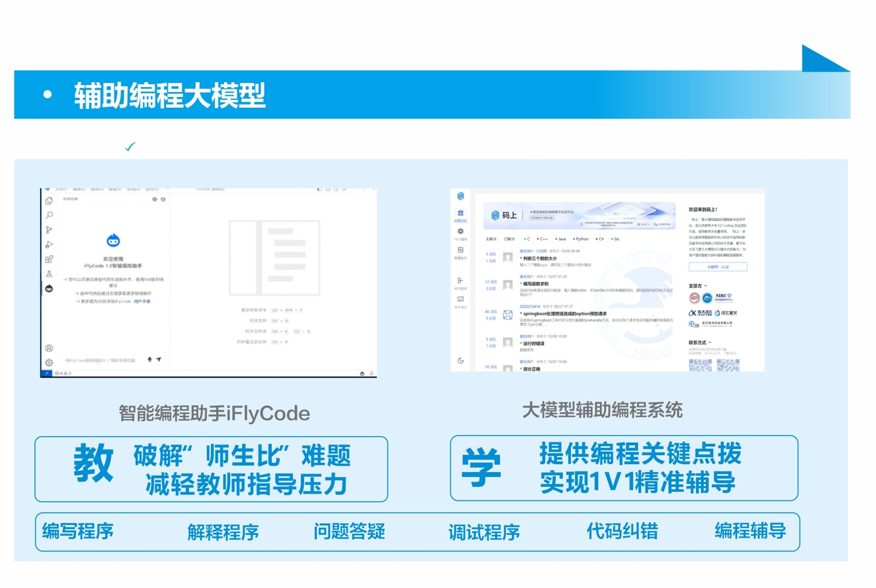This screenshot has height=588, width=876.
Task: Open the Run and Debug view
Action: pos(49,244)
